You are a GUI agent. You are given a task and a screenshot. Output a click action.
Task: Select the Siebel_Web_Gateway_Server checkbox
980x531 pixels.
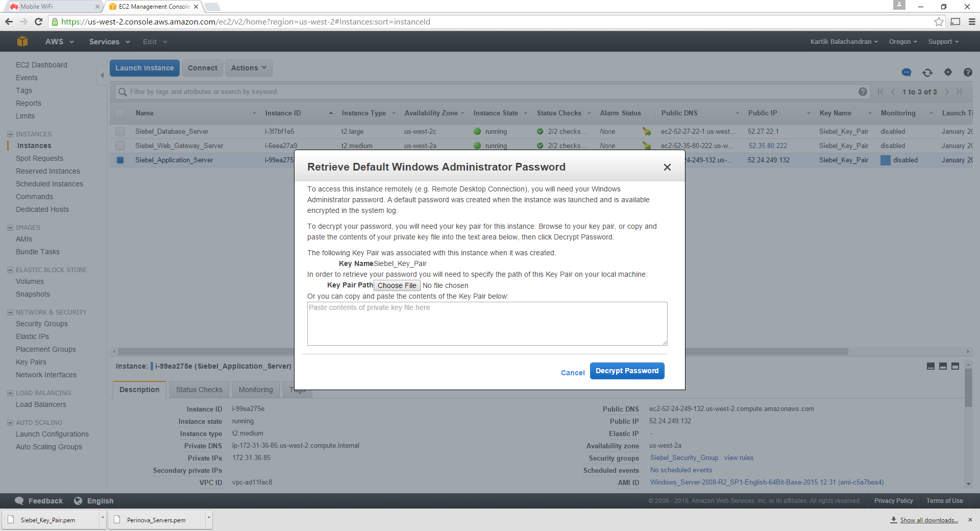click(120, 146)
